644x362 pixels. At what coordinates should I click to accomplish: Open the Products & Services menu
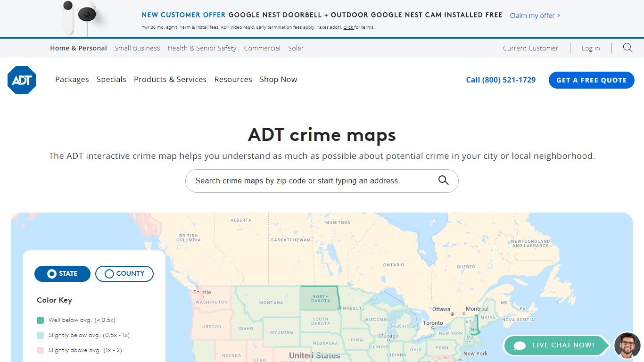(170, 80)
